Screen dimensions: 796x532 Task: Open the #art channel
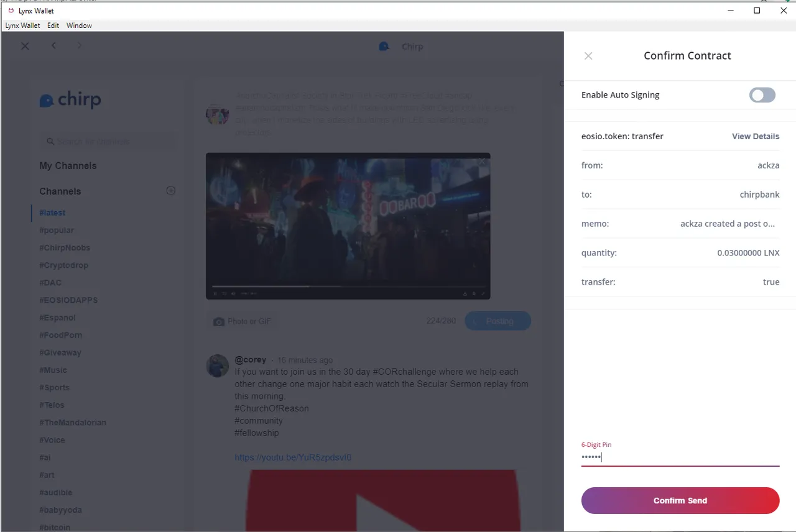[47, 475]
